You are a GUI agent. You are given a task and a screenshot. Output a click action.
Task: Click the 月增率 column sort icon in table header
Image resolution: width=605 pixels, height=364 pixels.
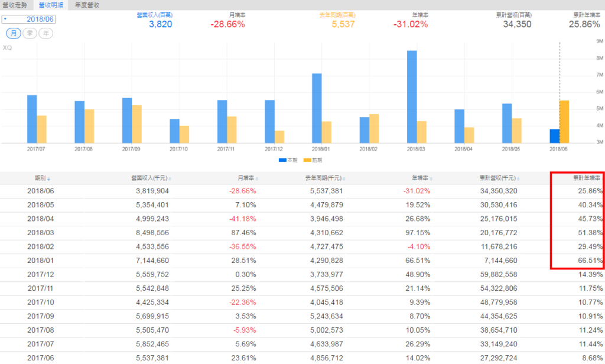point(257,178)
